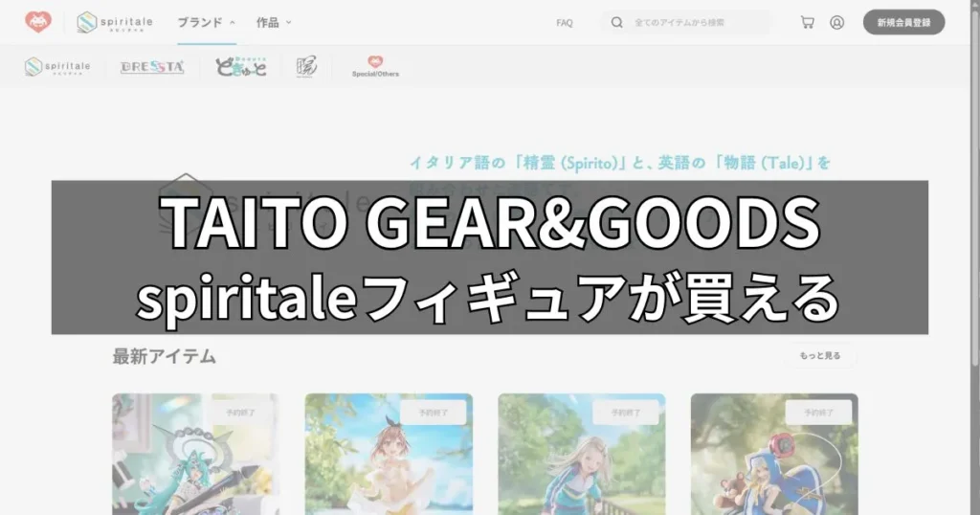Open the blonde girl in tracksuit figure

point(582,455)
